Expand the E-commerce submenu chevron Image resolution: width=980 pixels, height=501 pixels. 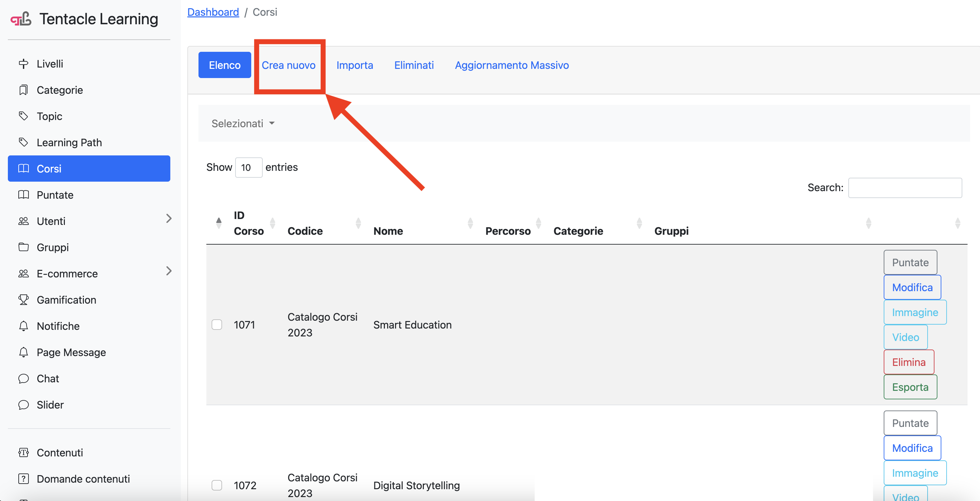[x=169, y=271]
